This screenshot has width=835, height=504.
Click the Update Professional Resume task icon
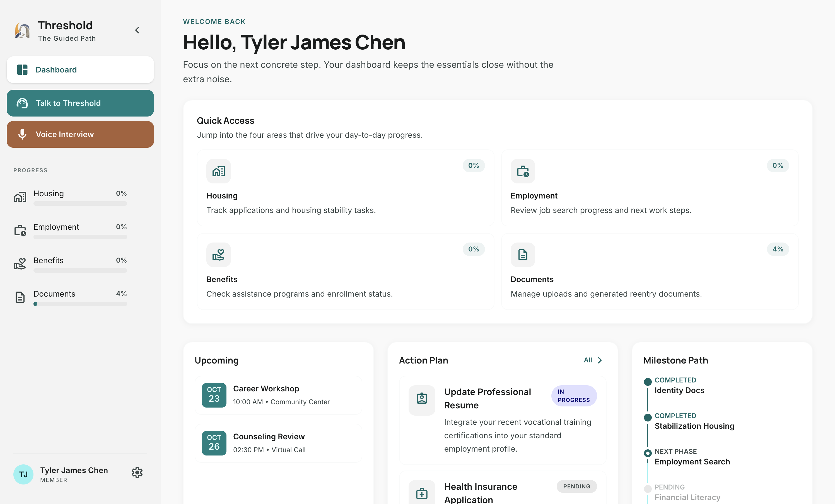pyautogui.click(x=422, y=399)
